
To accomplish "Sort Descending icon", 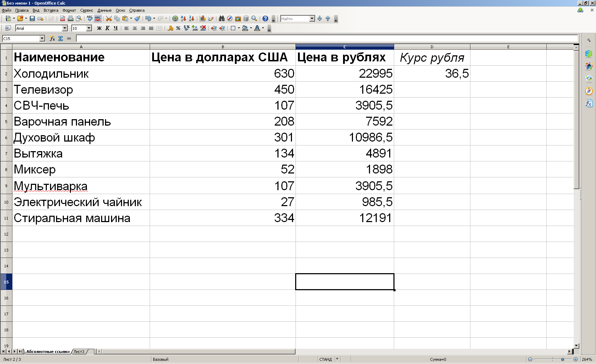I will pos(192,18).
